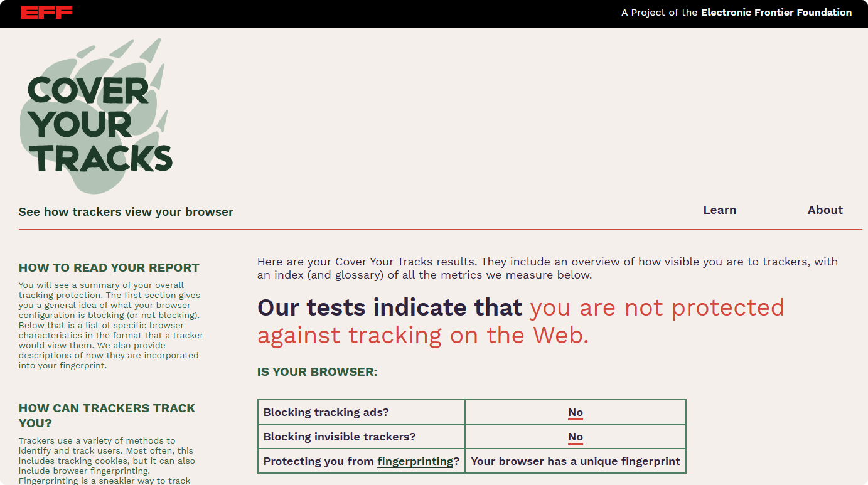The height and width of the screenshot is (485, 868).
Task: Click the No link for invisible trackers
Action: [x=576, y=437]
